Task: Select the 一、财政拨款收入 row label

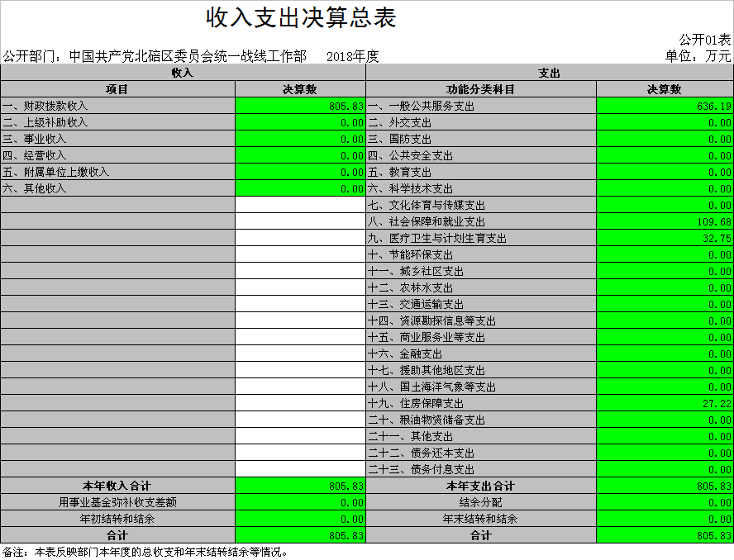Action: pos(117,106)
